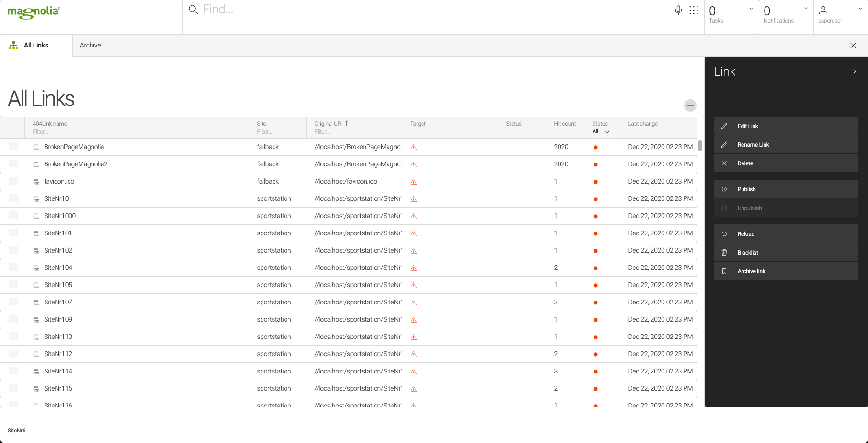Image resolution: width=868 pixels, height=443 pixels.
Task: Select the All Links tab
Action: 35,45
